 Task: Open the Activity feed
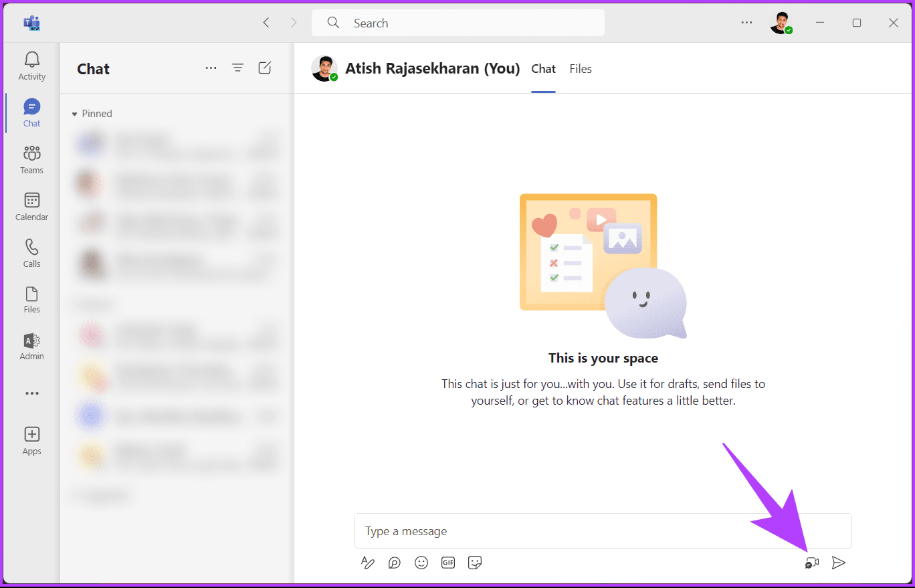coord(31,66)
